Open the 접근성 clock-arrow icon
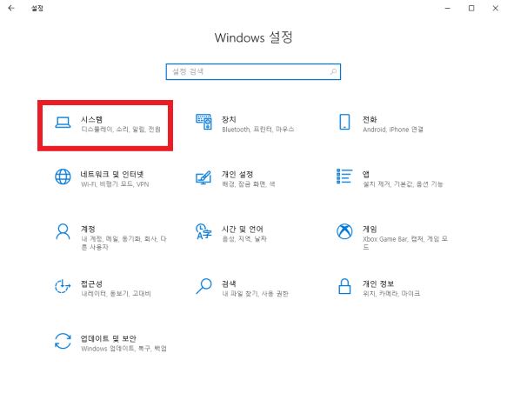 coord(63,286)
